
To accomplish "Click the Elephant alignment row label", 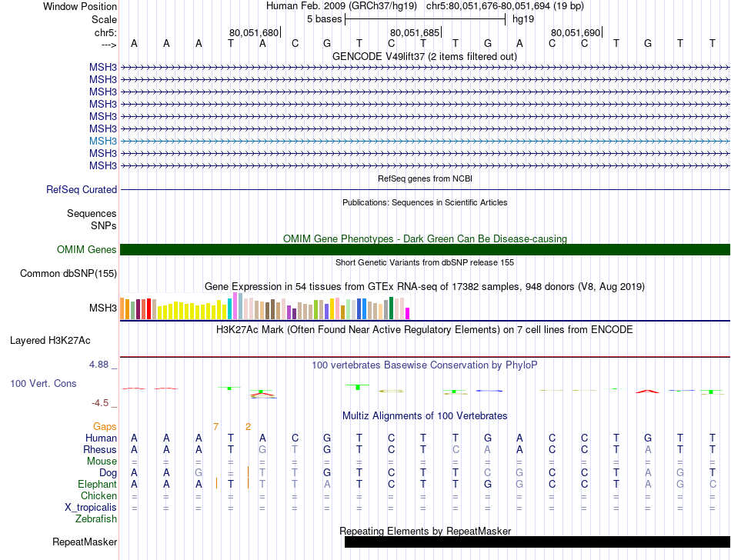I will tap(97, 485).
